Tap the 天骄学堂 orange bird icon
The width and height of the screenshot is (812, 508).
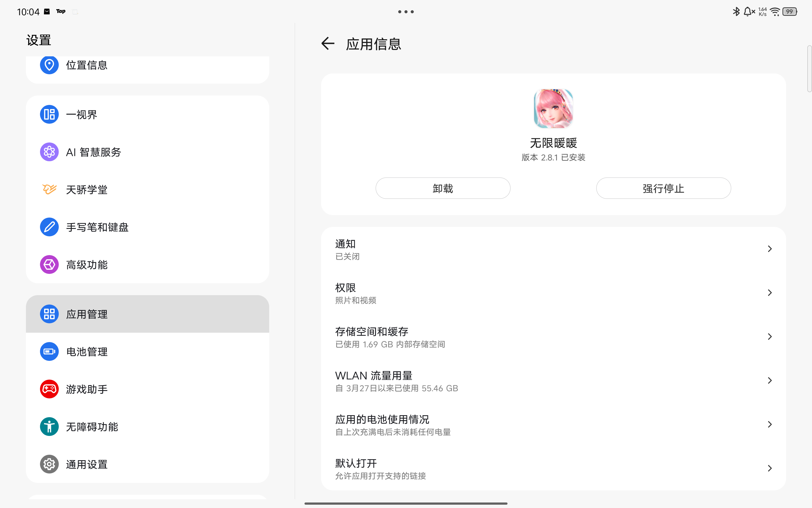[49, 189]
